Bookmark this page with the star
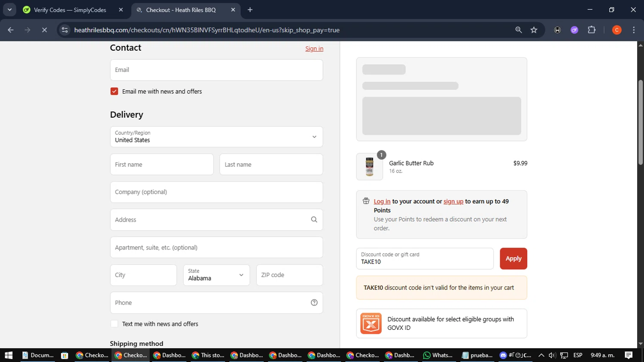Viewport: 644px width, 362px height. click(534, 30)
